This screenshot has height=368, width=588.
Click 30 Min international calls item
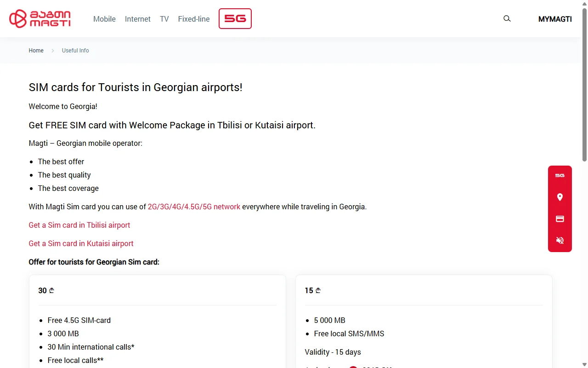coord(91,347)
